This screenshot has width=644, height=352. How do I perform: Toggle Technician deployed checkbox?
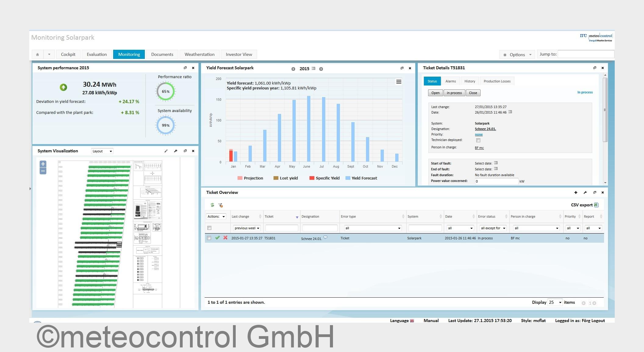[x=478, y=140]
